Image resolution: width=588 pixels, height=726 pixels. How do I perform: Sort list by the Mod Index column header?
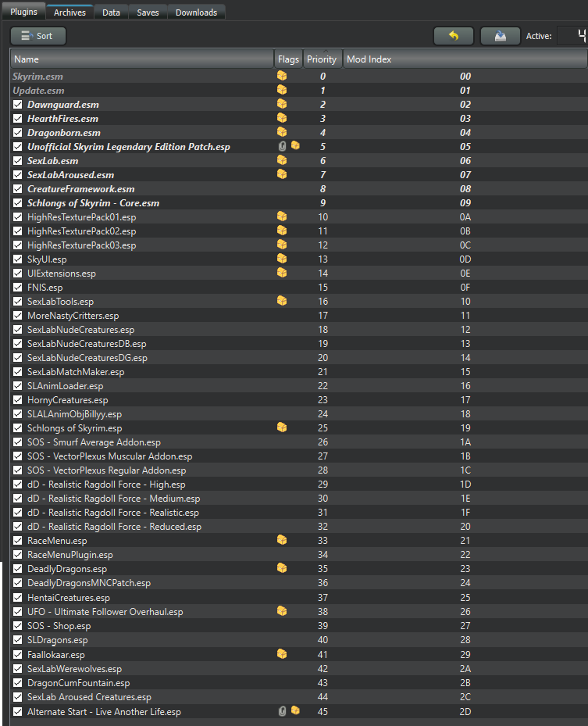[x=465, y=59]
